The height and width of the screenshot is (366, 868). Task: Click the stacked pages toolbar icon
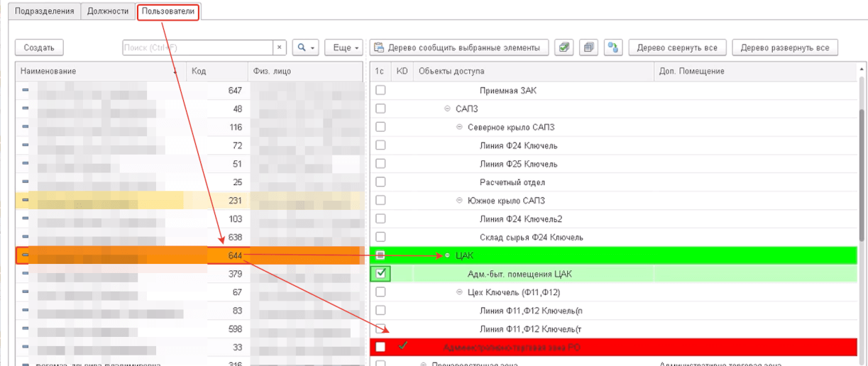point(588,48)
